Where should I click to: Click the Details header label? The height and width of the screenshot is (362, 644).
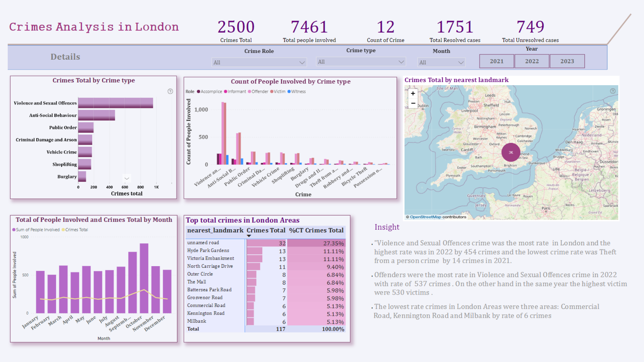click(x=65, y=57)
